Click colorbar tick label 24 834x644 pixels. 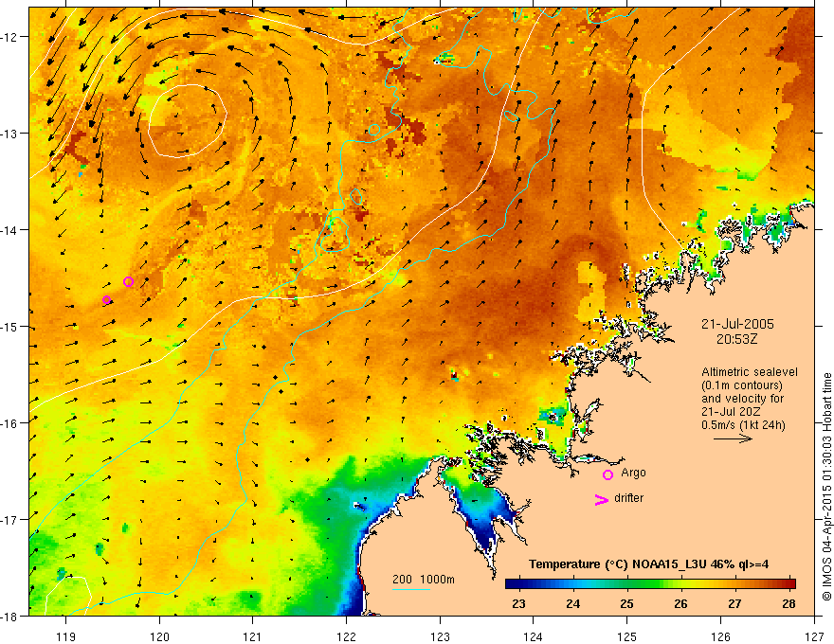point(572,603)
